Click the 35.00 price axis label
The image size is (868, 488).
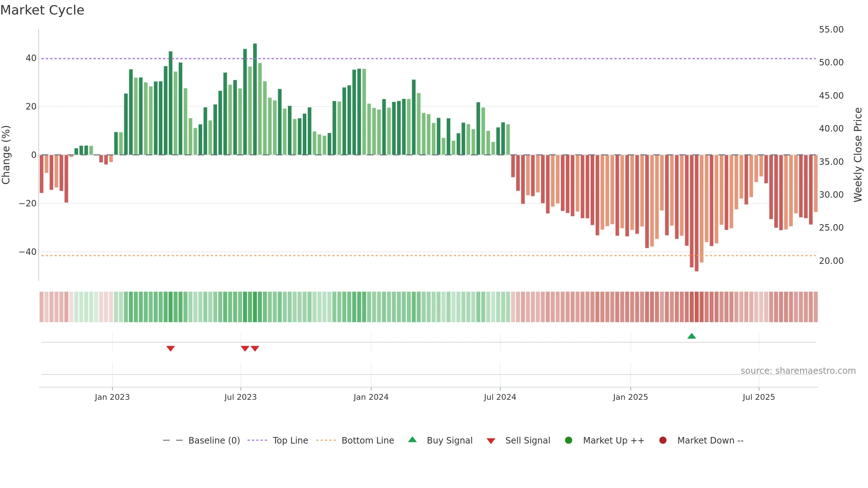pos(831,162)
